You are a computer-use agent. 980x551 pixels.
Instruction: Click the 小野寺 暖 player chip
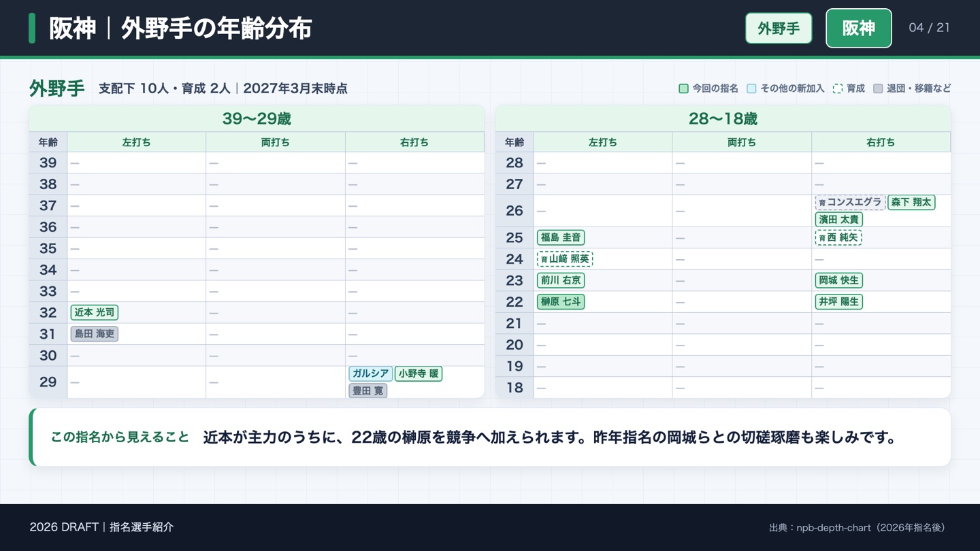click(419, 373)
